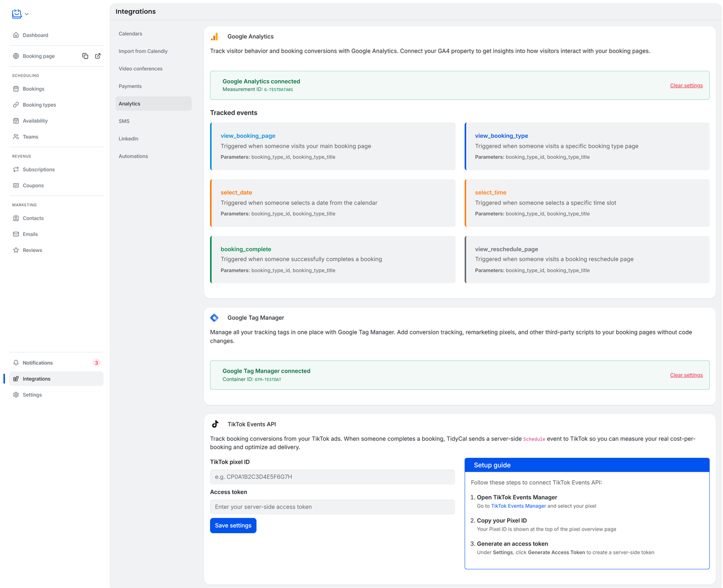The image size is (723, 588).
Task: Click the Bookings calendar icon
Action: [x=16, y=89]
